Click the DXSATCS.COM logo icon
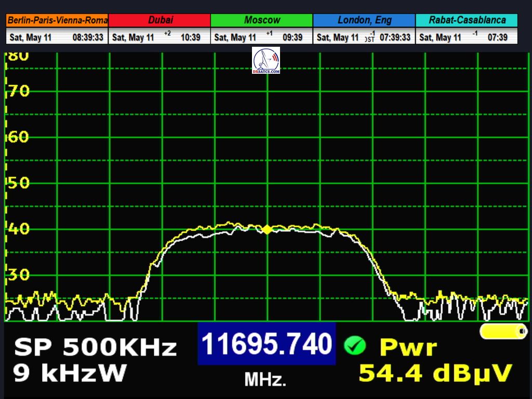This screenshot has width=532, height=399. pyautogui.click(x=266, y=60)
